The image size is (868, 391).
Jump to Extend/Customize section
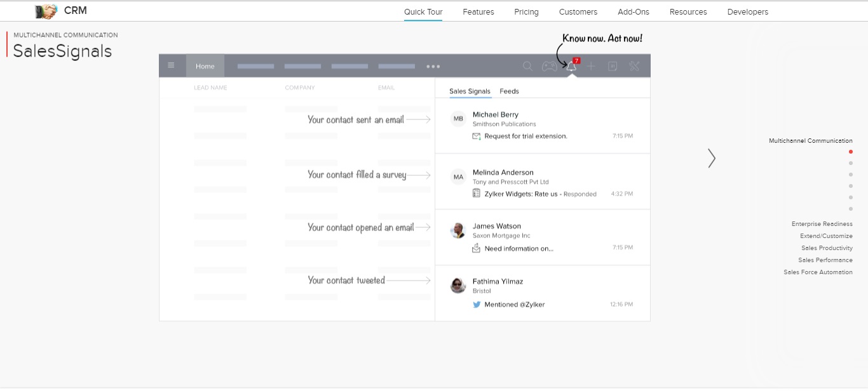pyautogui.click(x=826, y=236)
